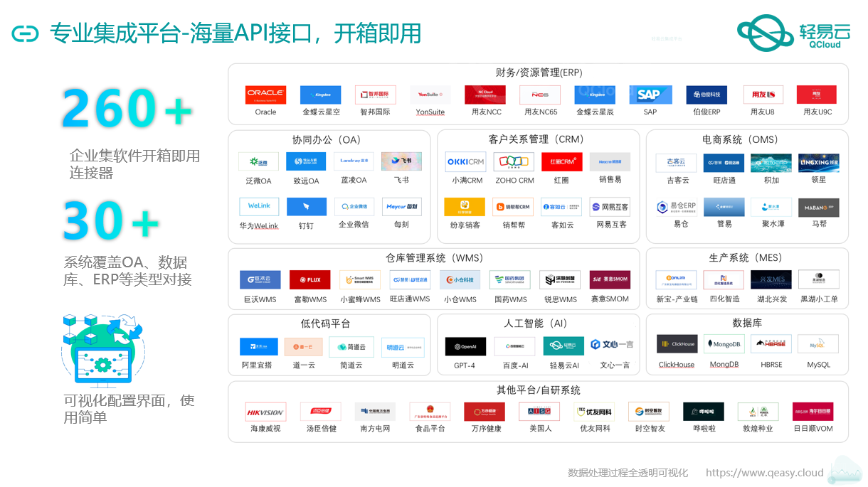Click the HBRSE database logo
The width and height of the screenshot is (868, 487).
(x=771, y=343)
